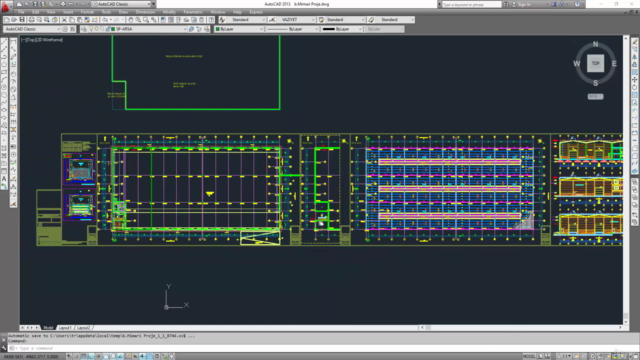640x360 pixels.
Task: Expand the SP-ARSA layer dropdown
Action: 184,29
